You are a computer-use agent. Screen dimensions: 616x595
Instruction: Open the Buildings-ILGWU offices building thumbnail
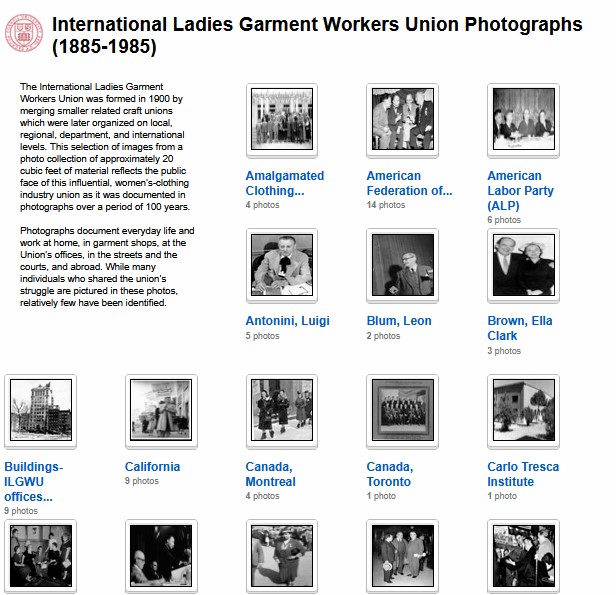pos(40,410)
